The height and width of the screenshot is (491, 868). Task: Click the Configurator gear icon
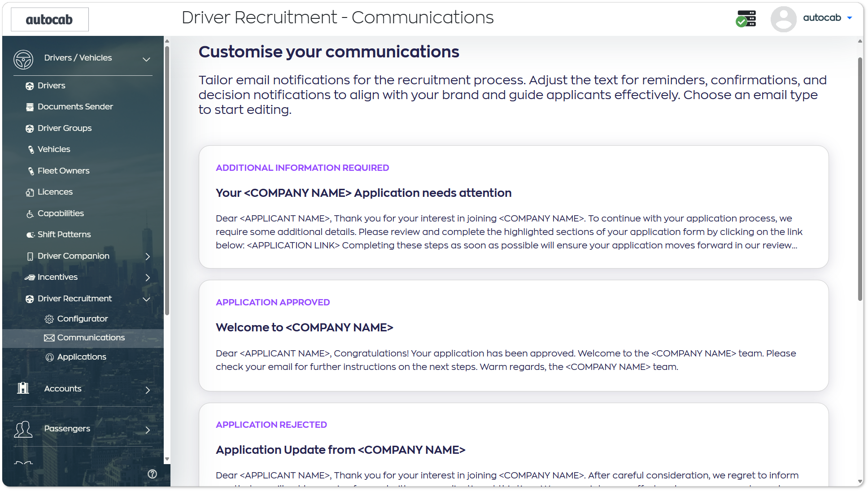tap(49, 319)
